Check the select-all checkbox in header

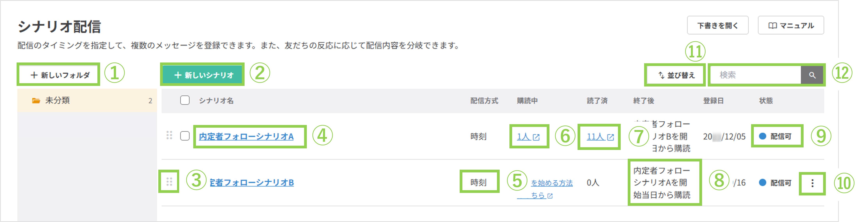click(185, 100)
